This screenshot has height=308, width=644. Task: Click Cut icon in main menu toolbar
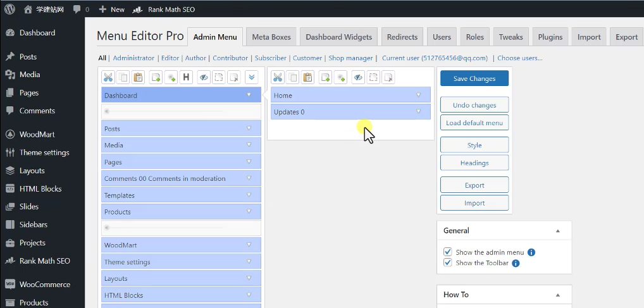point(108,77)
